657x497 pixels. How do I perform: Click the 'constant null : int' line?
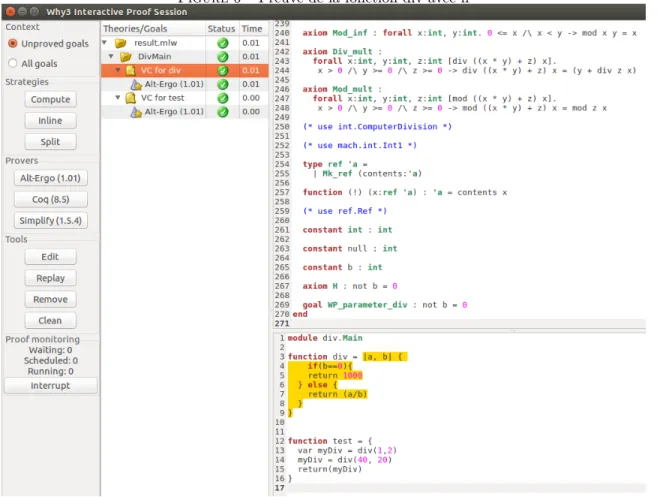coord(350,248)
